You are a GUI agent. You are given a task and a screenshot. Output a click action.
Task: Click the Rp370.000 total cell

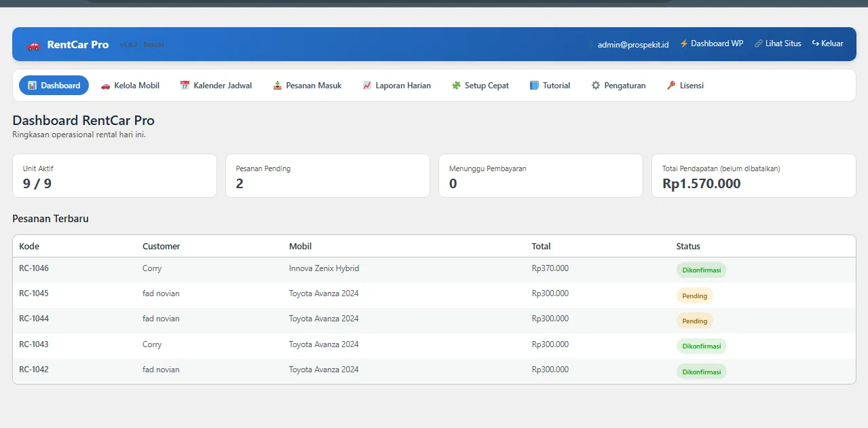[x=550, y=268]
